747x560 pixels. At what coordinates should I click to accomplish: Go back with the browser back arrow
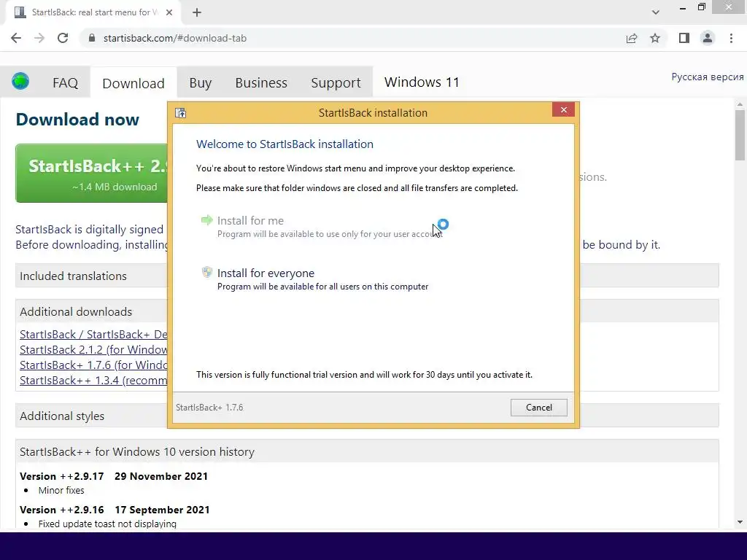pyautogui.click(x=16, y=38)
